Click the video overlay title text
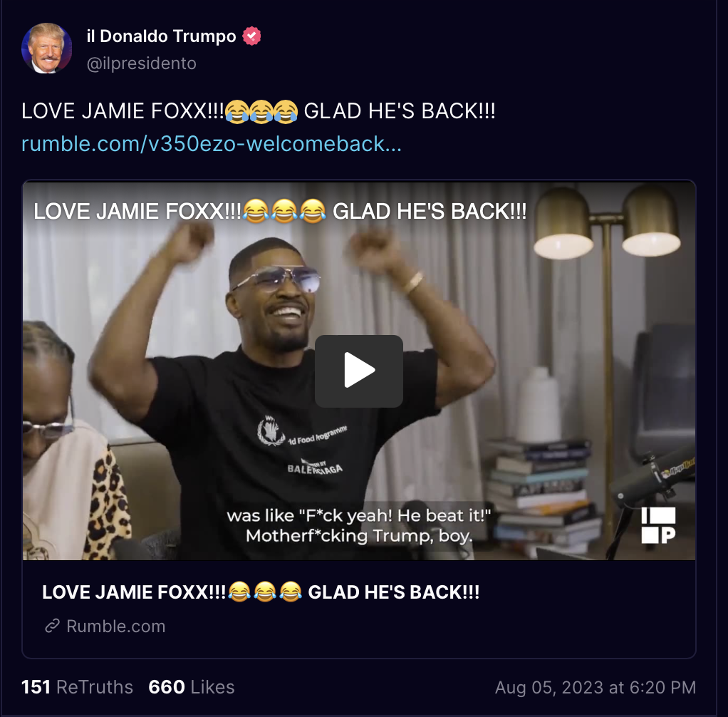Viewport: 728px width, 717px height. pos(280,212)
